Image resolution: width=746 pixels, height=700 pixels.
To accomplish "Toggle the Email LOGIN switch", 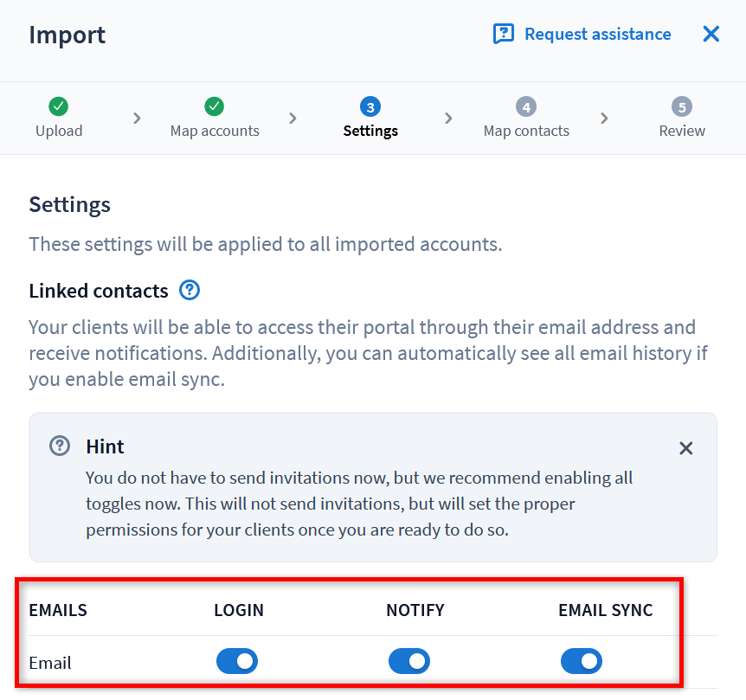I will 237,662.
